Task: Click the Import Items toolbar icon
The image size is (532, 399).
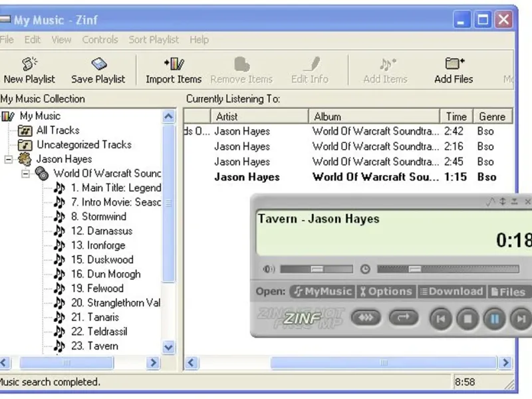Action: [x=174, y=63]
